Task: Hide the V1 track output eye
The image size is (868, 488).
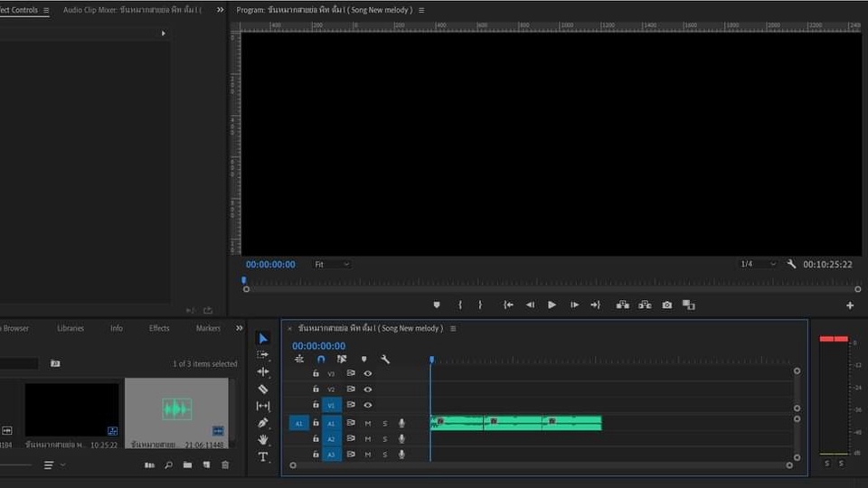Action: tap(368, 405)
